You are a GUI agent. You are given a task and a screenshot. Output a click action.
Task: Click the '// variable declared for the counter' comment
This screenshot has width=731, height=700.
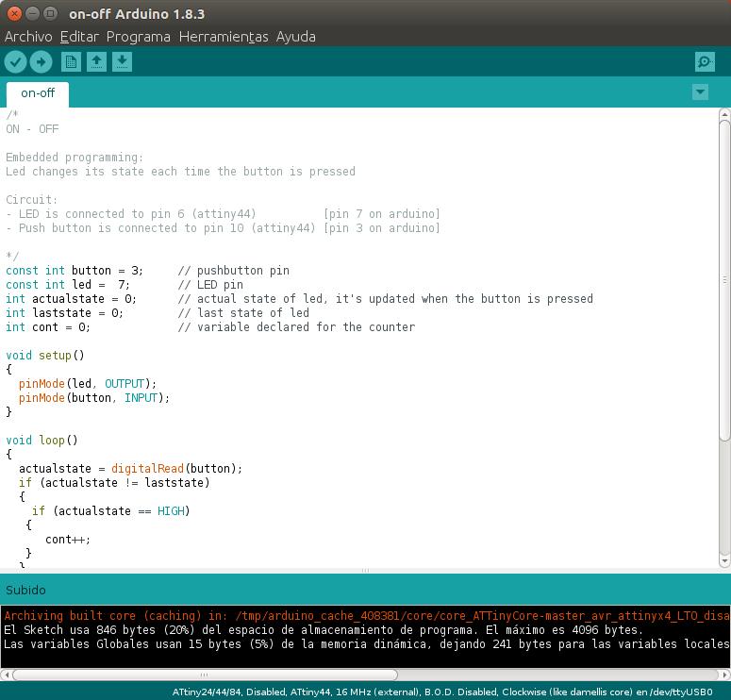pos(296,327)
